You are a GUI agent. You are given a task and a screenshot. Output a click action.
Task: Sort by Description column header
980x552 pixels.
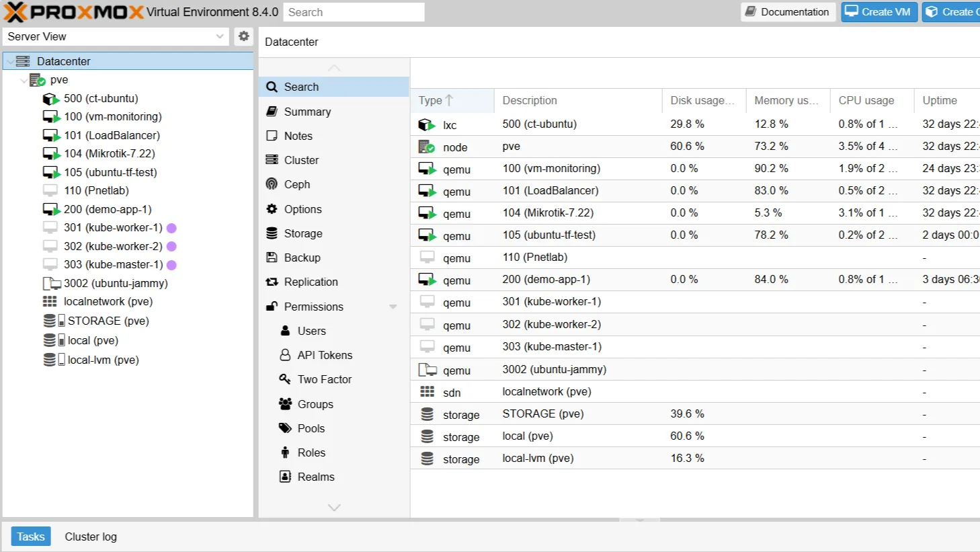(578, 100)
